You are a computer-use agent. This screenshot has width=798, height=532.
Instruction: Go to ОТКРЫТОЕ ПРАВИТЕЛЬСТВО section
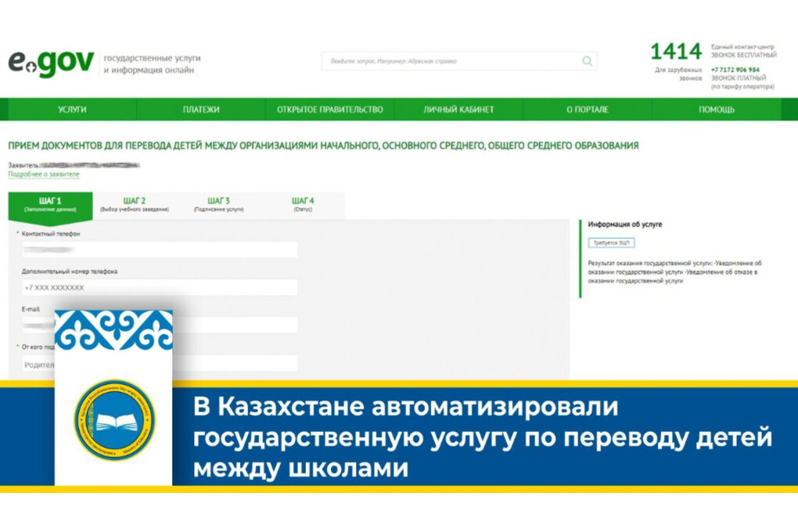(329, 110)
